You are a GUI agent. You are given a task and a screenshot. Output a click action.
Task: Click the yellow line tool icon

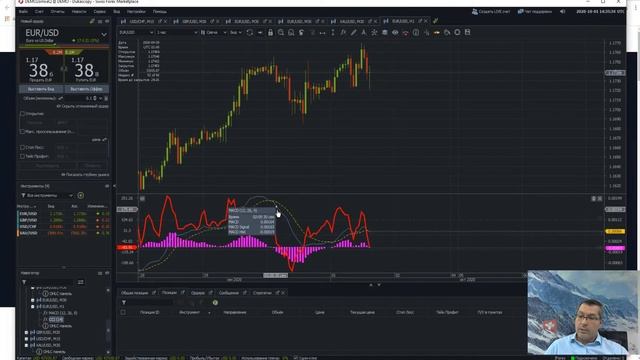pyautogui.click(x=437, y=32)
